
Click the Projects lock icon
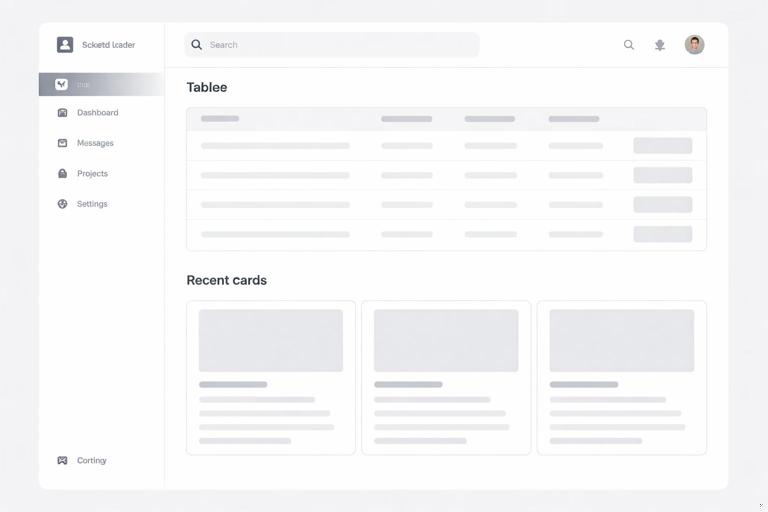(62, 174)
